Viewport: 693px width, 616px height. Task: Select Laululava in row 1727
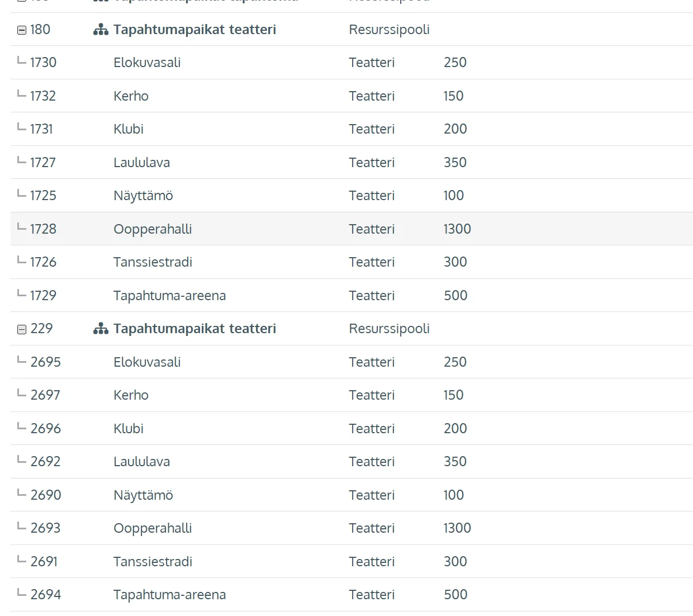click(x=141, y=163)
